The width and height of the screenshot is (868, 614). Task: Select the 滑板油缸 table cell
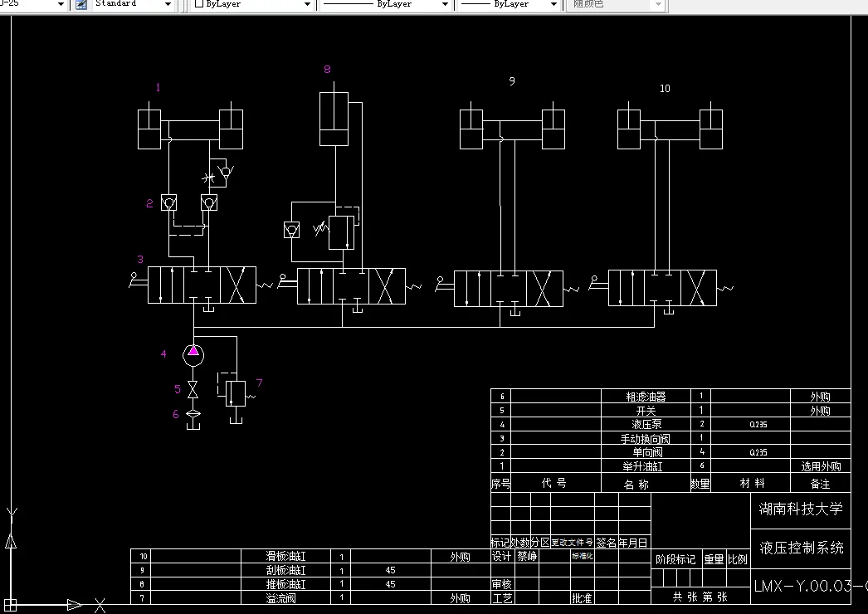285,557
